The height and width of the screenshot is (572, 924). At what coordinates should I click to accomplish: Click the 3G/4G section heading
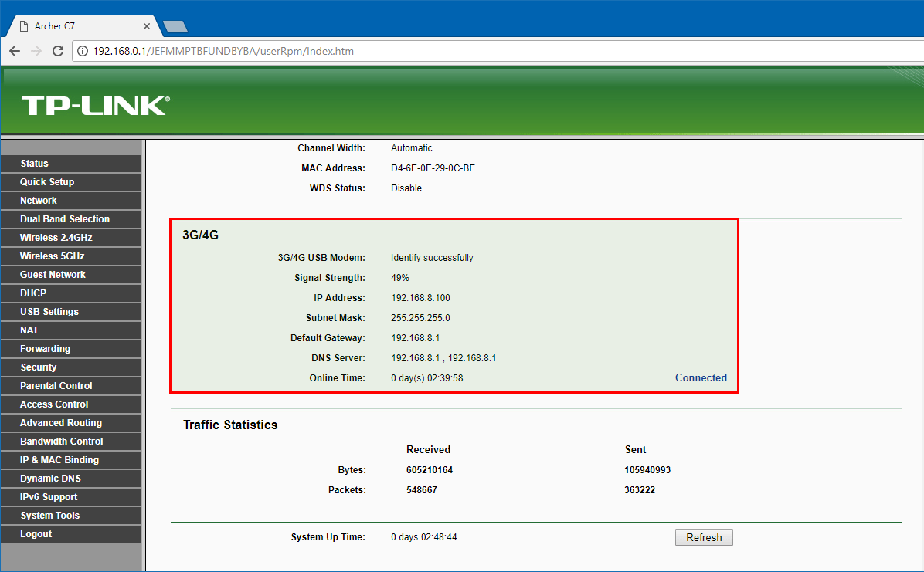tap(200, 235)
